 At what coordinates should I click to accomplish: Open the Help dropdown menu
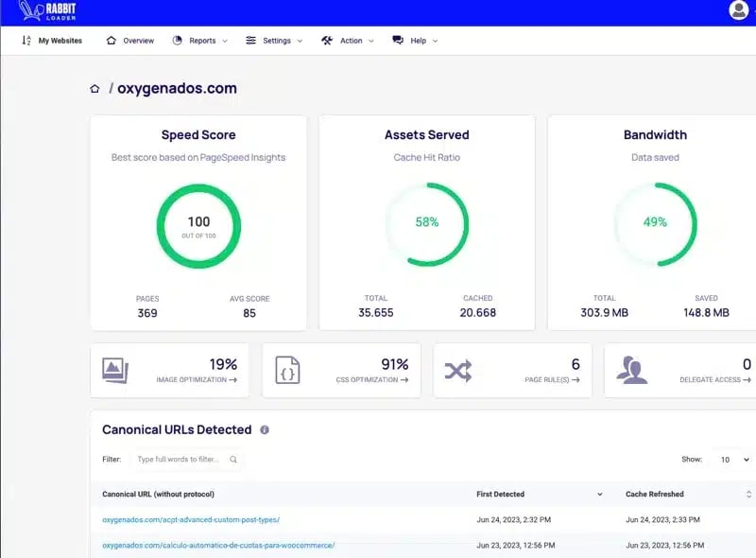415,41
